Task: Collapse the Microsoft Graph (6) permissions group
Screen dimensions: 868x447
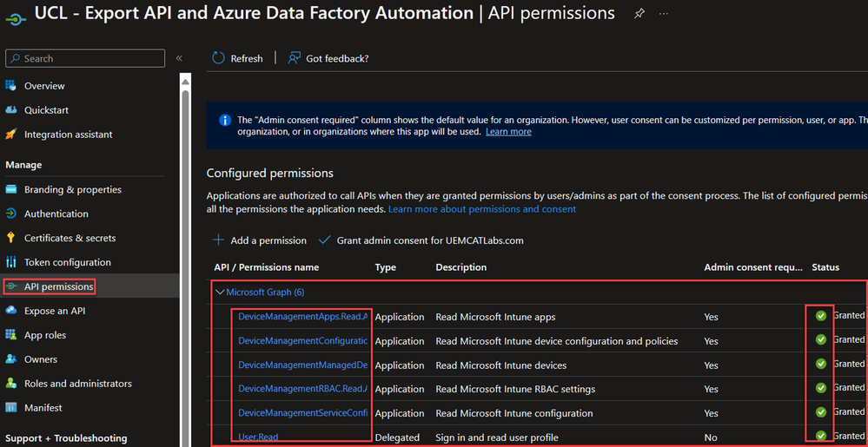Action: pyautogui.click(x=220, y=293)
